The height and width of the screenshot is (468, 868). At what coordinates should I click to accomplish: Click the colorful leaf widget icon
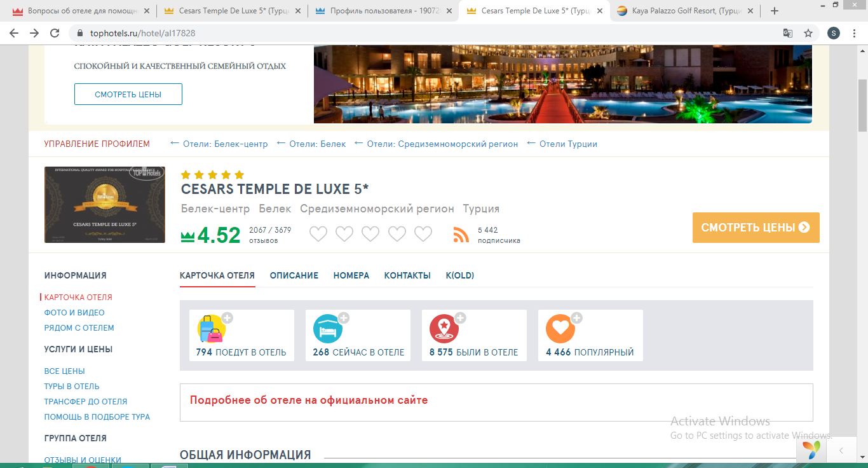click(811, 450)
